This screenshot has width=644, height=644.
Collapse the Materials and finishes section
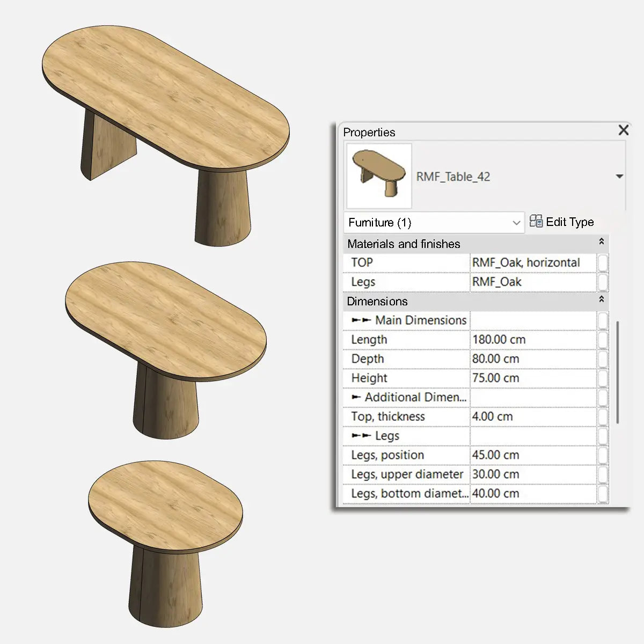[x=601, y=243]
